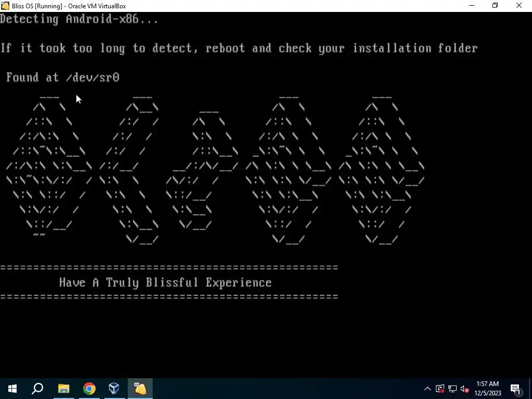Screen dimensions: 532x399
Task: Open network status tray icon
Action: pyautogui.click(x=453, y=389)
